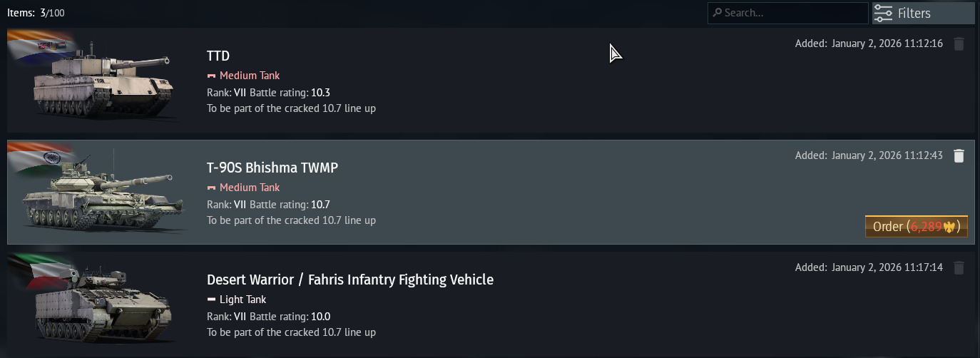Click the Medium Tank icon under TTD
The height and width of the screenshot is (358, 980).
[x=211, y=76]
